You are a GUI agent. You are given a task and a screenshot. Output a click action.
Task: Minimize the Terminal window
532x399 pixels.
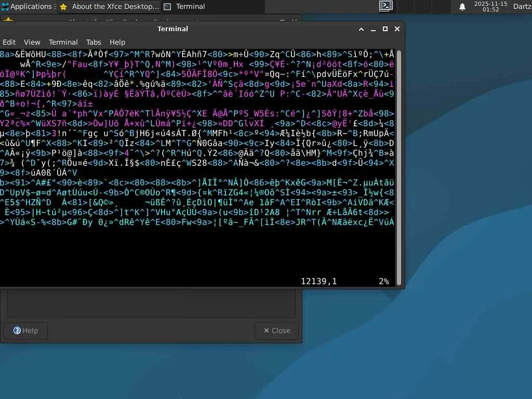point(373,29)
